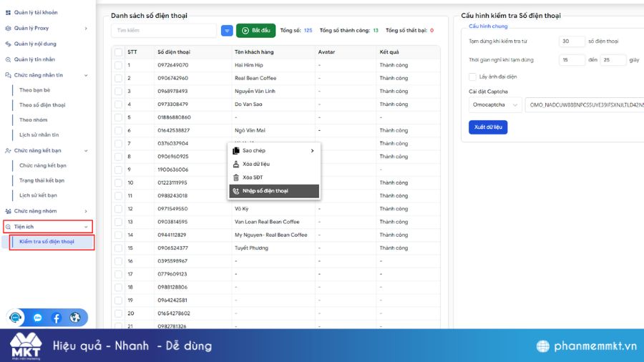This screenshot has height=362, width=644.
Task: Expand Quản lý Proxy chevron
Action: point(86,29)
